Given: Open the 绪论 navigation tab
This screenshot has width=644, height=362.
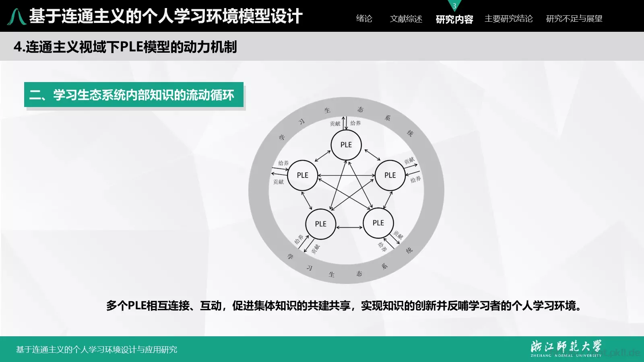Looking at the screenshot, I should pos(364,19).
